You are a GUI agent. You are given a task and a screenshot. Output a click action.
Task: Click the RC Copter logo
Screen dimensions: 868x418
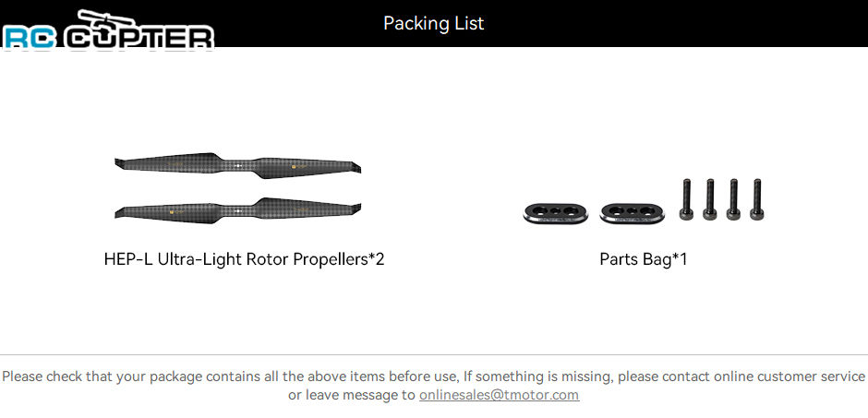pos(109,30)
